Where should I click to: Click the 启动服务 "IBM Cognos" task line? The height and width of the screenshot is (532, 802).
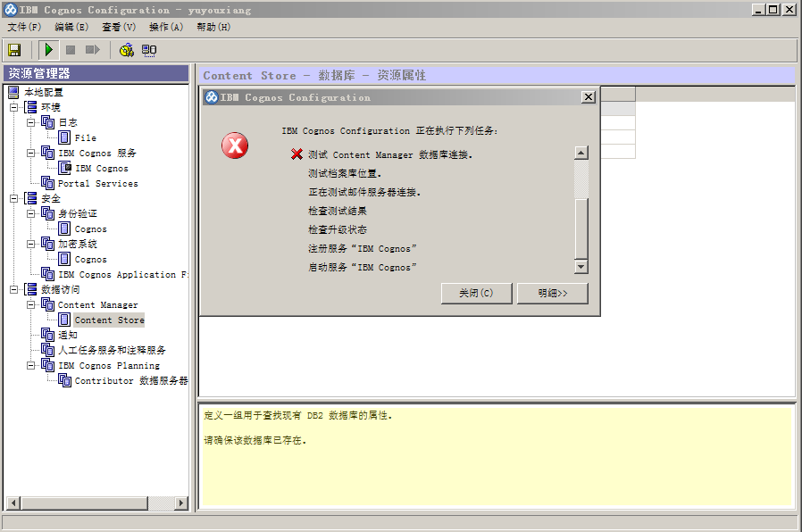(362, 267)
